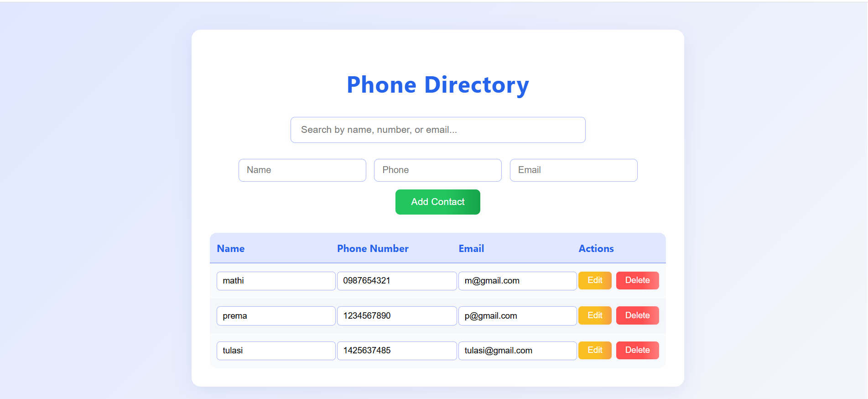Click the name field containing prema
The image size is (868, 399).
click(276, 316)
